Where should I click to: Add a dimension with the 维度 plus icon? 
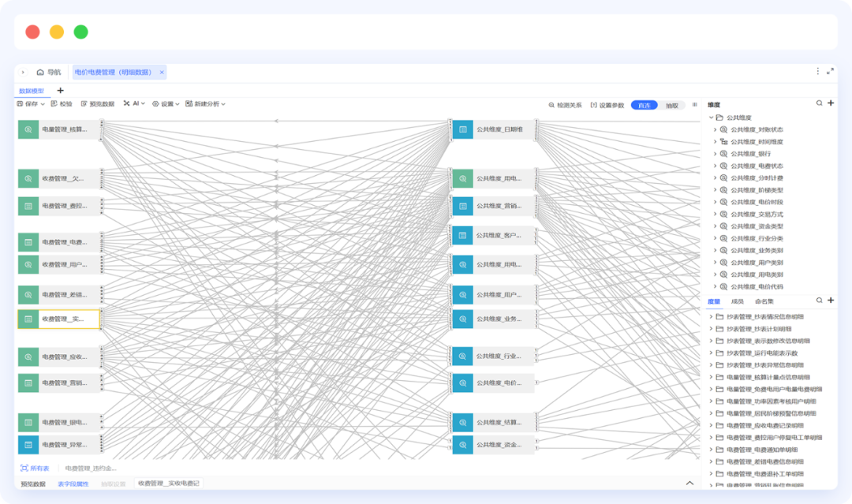coord(831,103)
